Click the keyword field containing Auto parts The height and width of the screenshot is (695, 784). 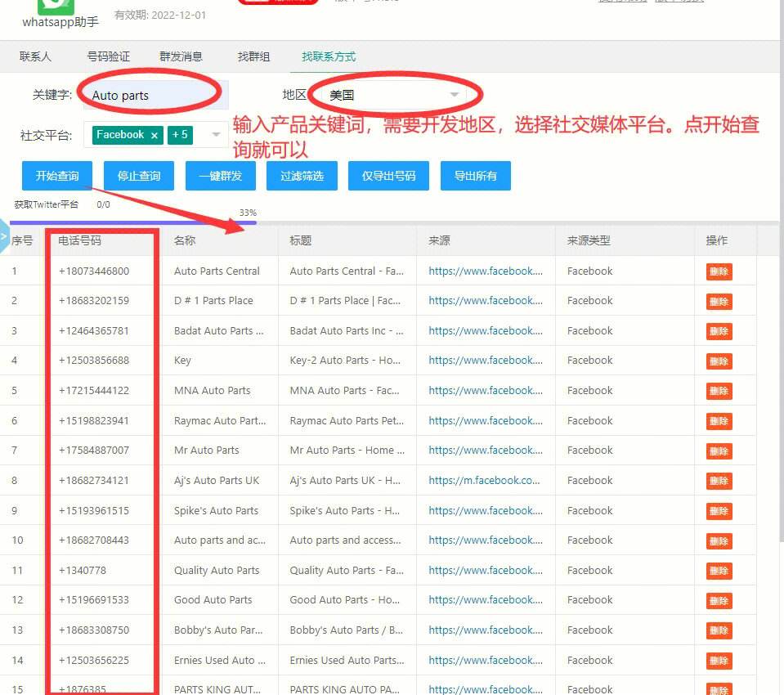[156, 95]
